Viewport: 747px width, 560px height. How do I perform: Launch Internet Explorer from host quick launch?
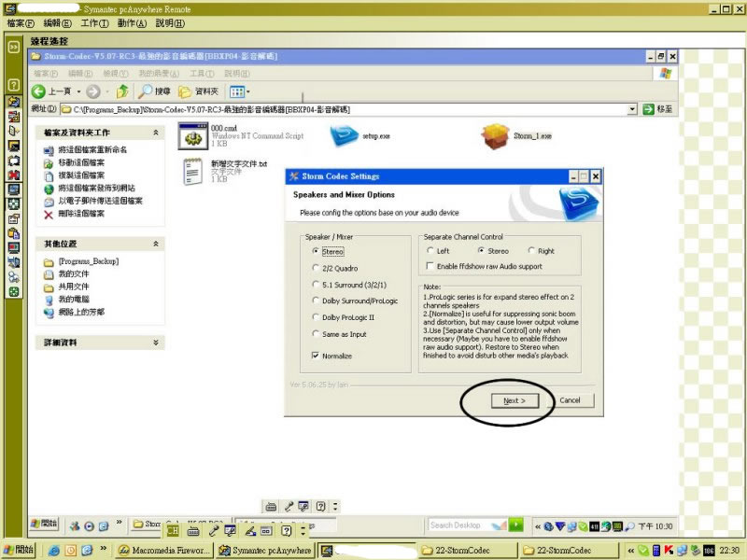tap(54, 551)
